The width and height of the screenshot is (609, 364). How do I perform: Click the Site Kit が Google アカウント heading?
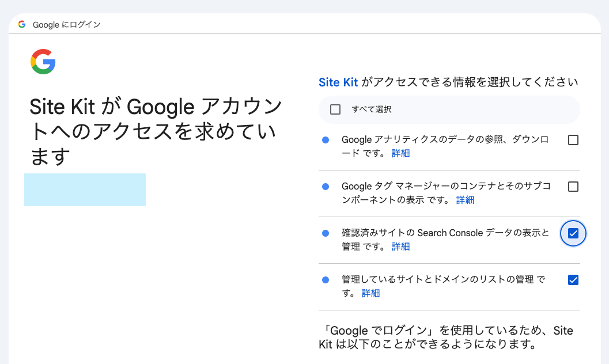coord(156,131)
